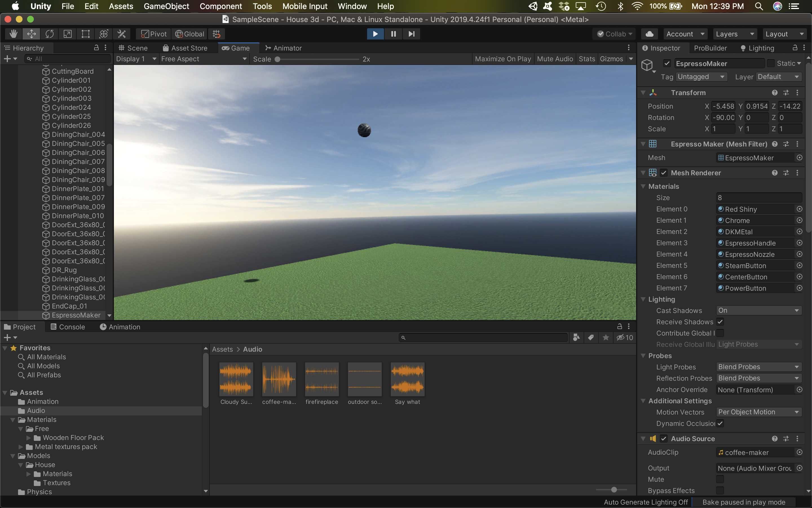812x508 pixels.
Task: Open macOS Spotlight search
Action: point(759,6)
